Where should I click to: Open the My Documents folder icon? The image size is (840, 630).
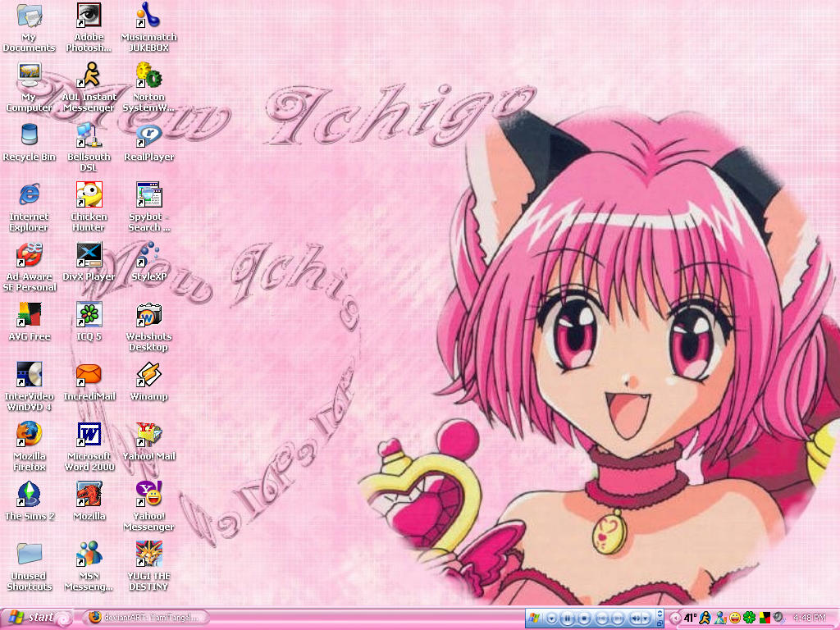[x=29, y=27]
